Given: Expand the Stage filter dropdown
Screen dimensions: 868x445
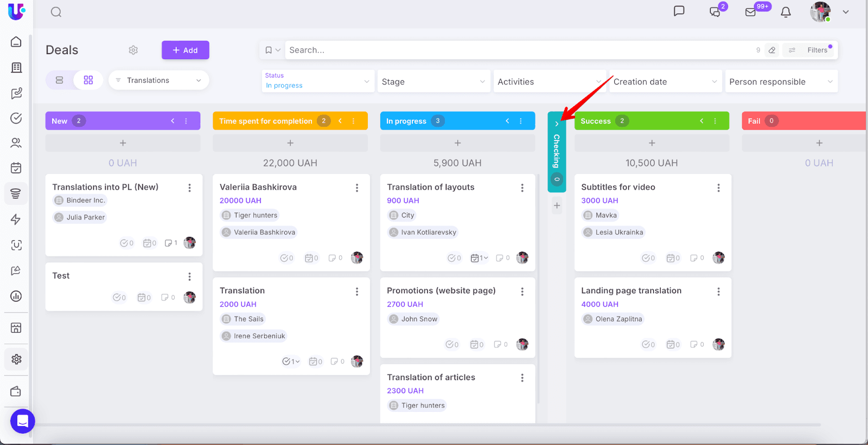Looking at the screenshot, I should 433,82.
